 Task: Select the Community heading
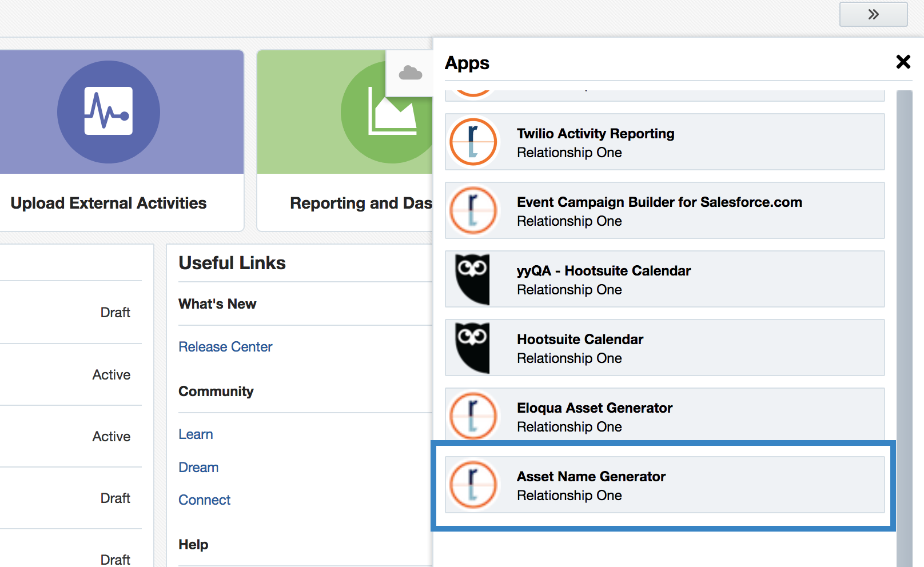tap(216, 392)
